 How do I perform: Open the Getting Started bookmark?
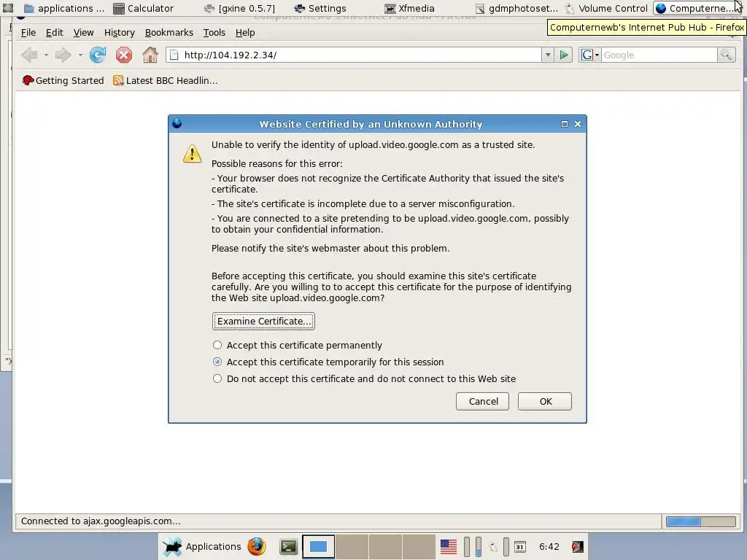coord(63,80)
